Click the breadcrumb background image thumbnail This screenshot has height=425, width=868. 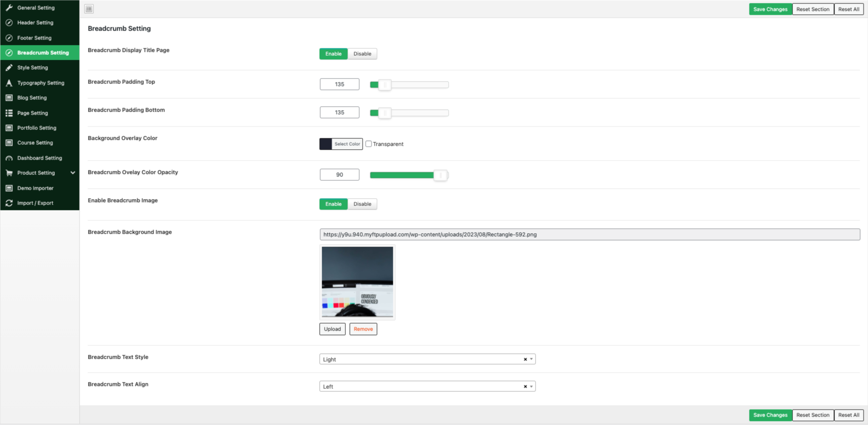coord(358,282)
